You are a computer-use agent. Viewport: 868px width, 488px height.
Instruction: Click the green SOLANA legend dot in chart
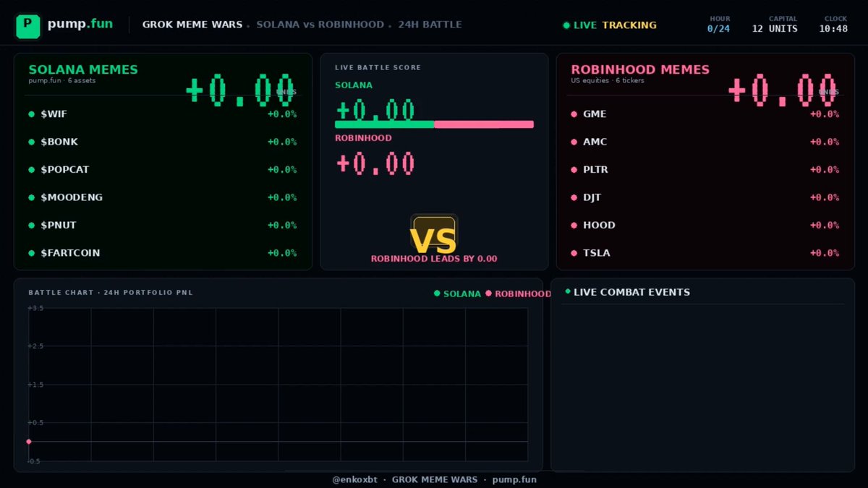pos(437,294)
